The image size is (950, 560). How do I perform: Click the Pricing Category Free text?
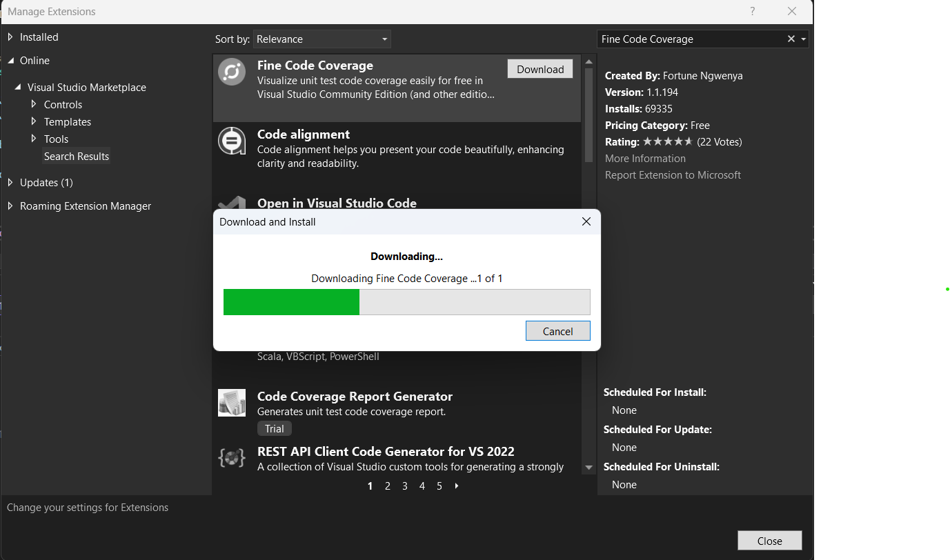pyautogui.click(x=657, y=126)
